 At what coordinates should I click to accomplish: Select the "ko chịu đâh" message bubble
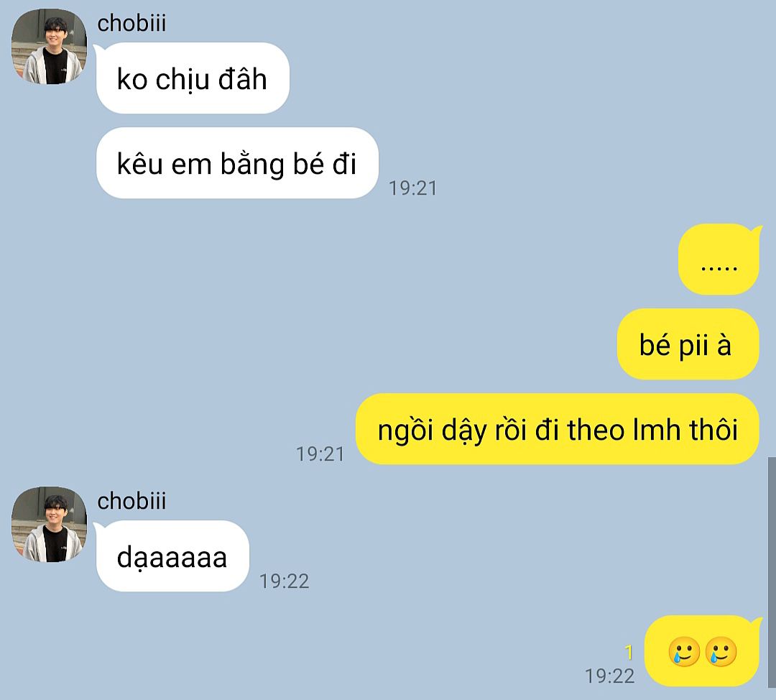coord(193,78)
